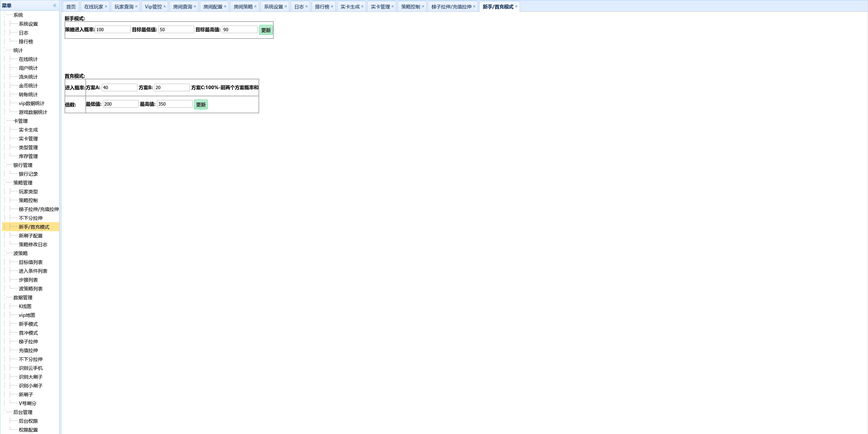Close the 玩家查询 tab

pos(136,6)
